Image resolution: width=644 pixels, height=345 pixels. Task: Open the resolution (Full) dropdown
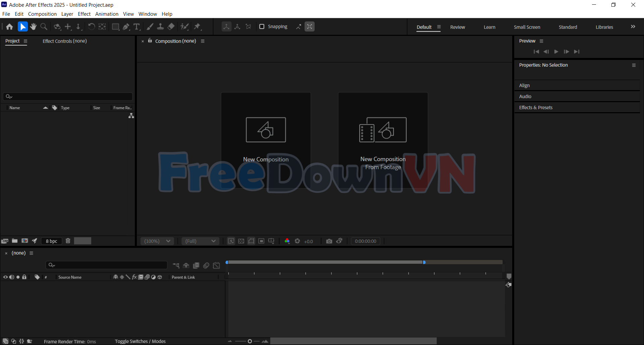(x=200, y=241)
